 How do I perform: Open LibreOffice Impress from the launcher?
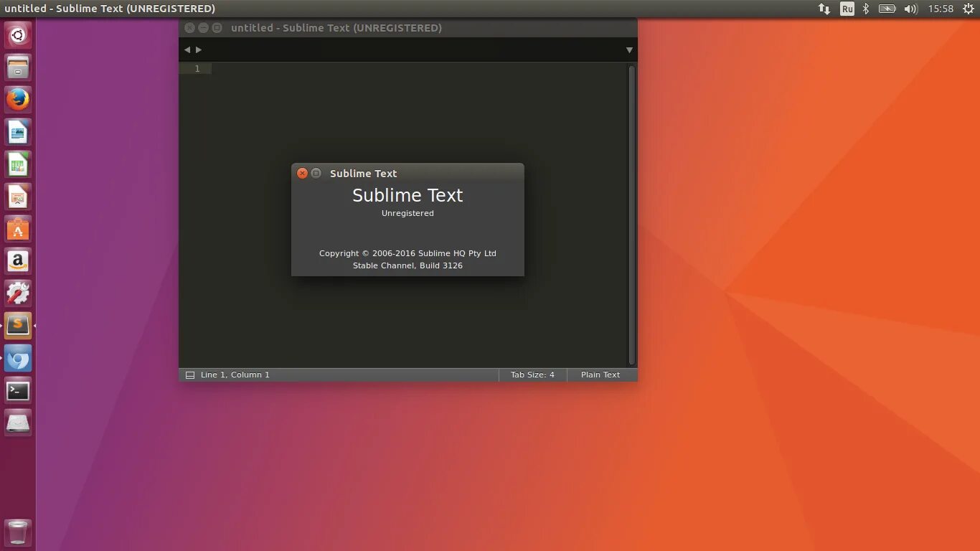pos(18,197)
